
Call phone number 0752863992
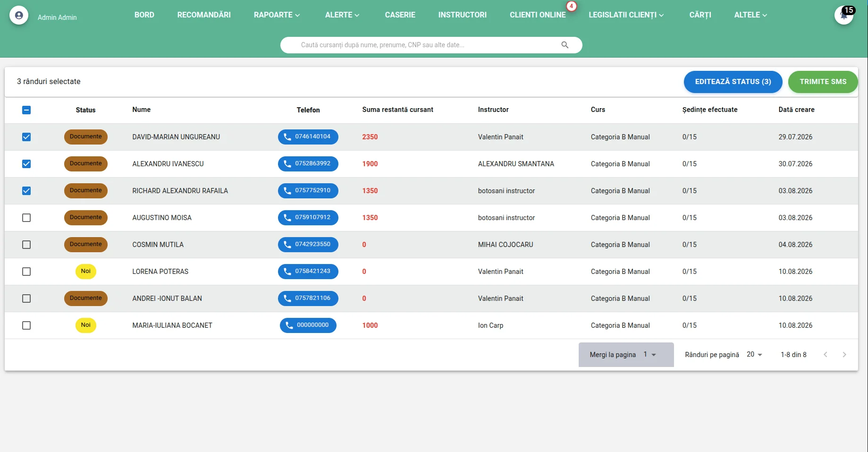pyautogui.click(x=308, y=164)
